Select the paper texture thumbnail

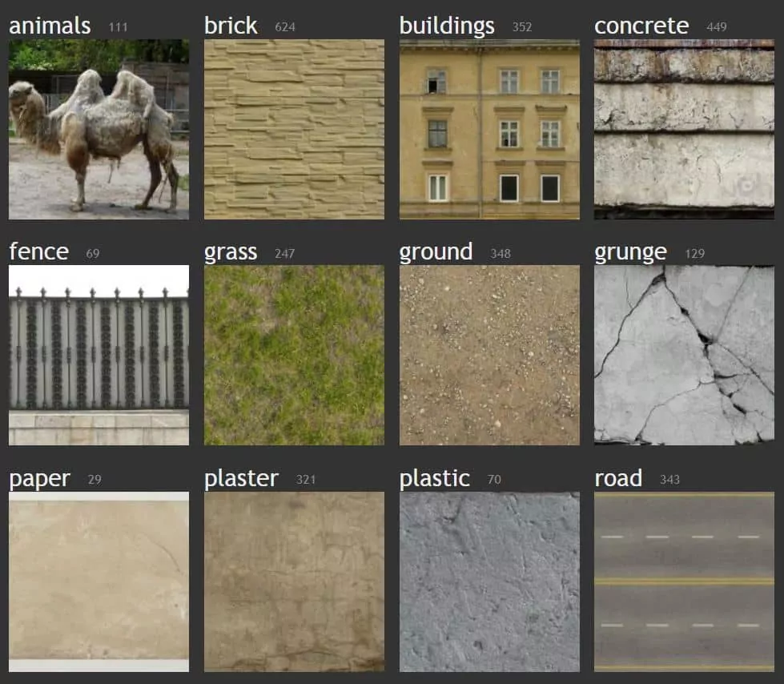pyautogui.click(x=99, y=581)
